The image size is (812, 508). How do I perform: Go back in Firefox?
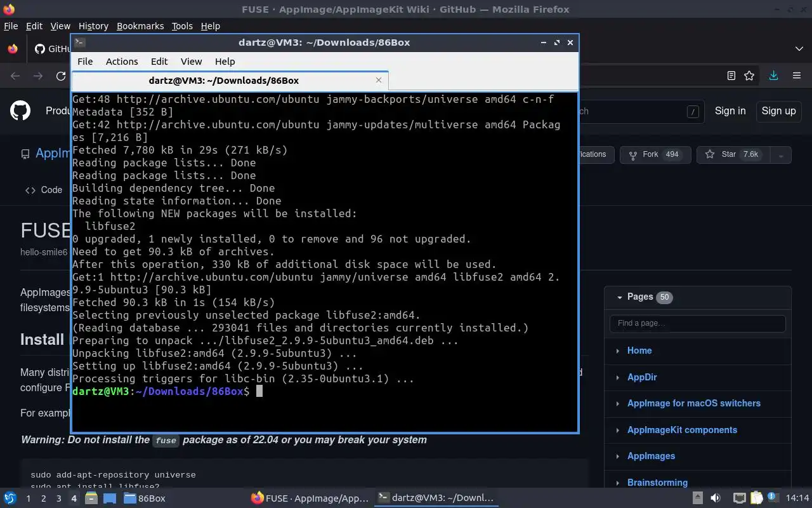(x=15, y=76)
